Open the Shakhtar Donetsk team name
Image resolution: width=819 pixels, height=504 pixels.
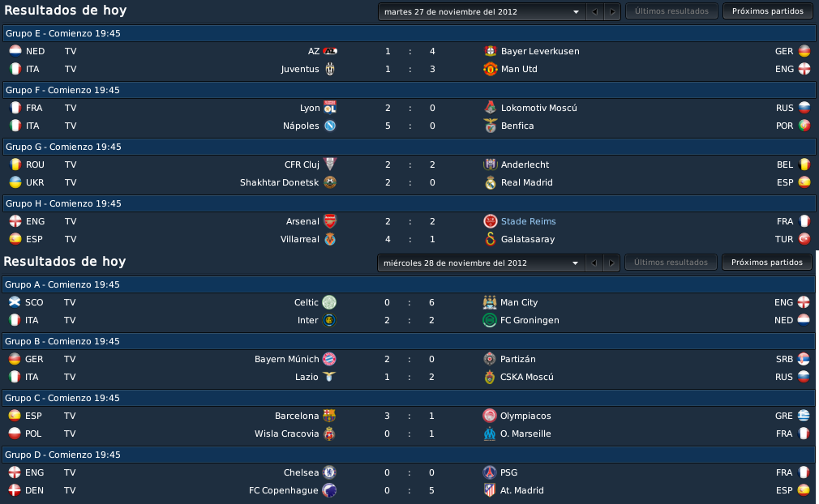coord(280,182)
